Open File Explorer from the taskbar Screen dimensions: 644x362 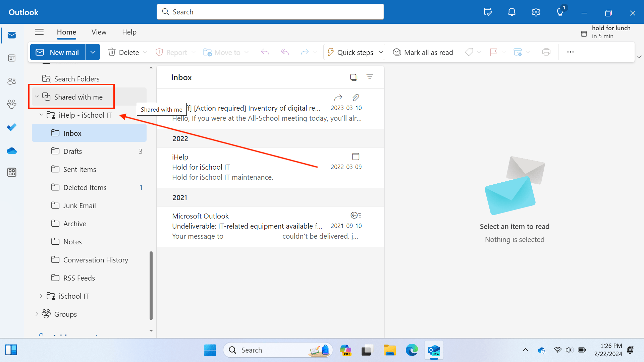tap(389, 350)
